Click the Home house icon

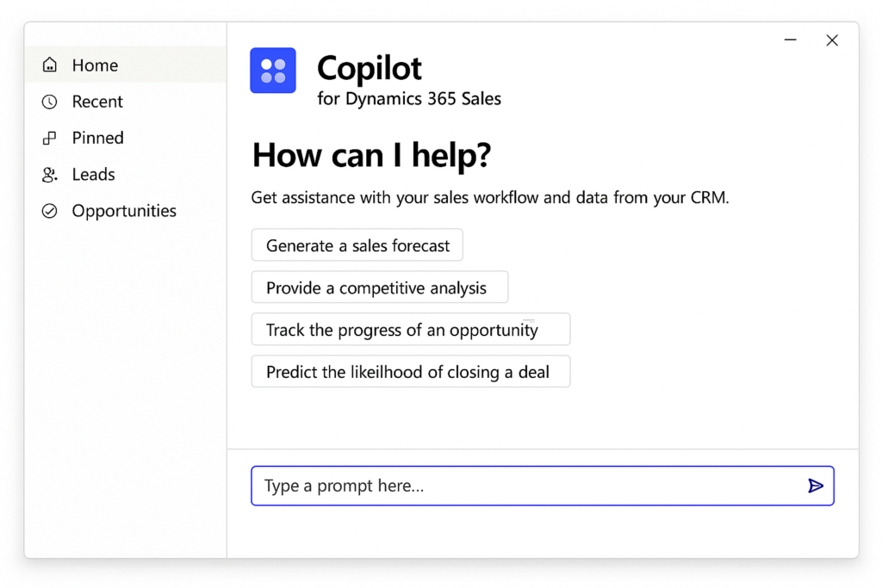coord(50,65)
